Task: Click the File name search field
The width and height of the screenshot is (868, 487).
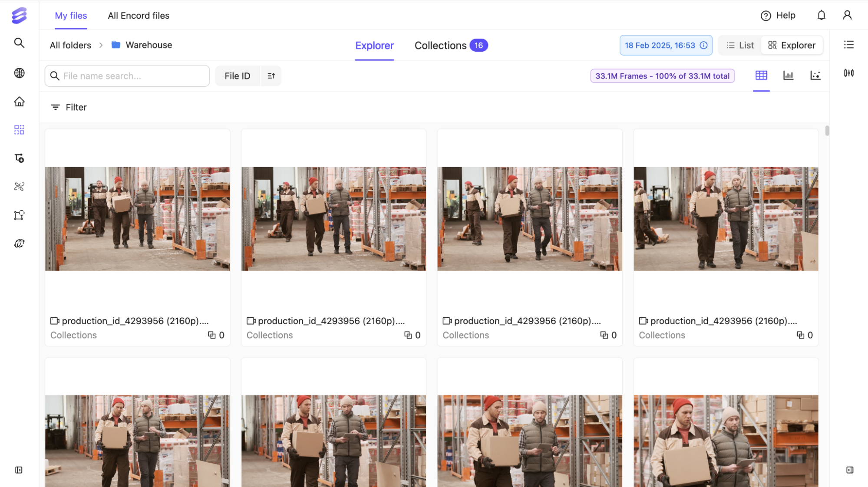Action: click(x=130, y=76)
